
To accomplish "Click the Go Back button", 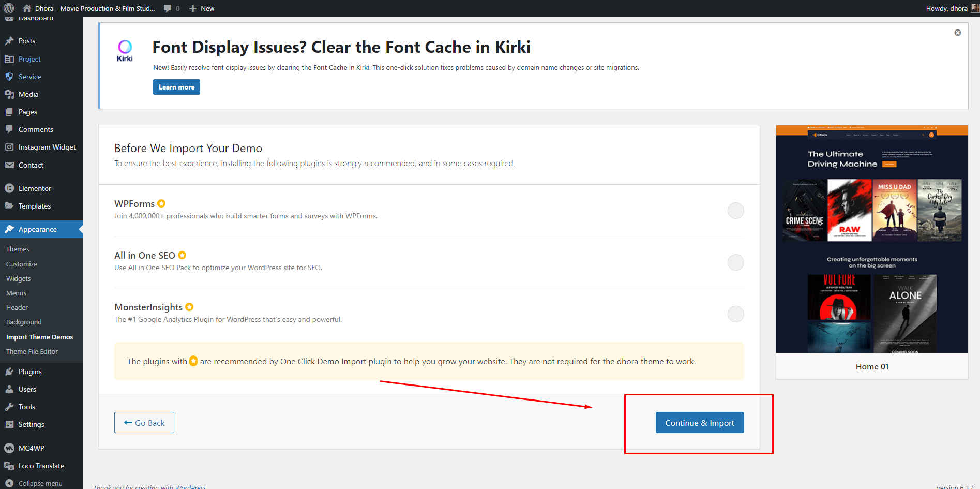I will tap(144, 423).
